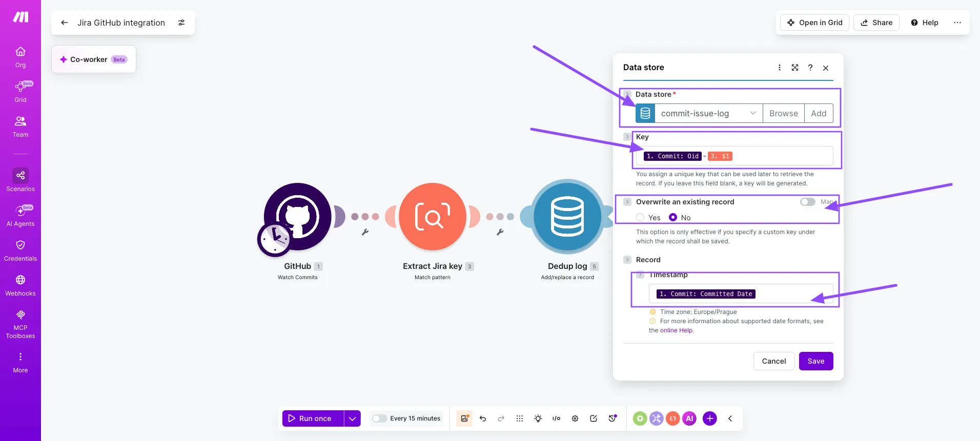The height and width of the screenshot is (441, 980).
Task: Redo the last undone change
Action: (501, 418)
